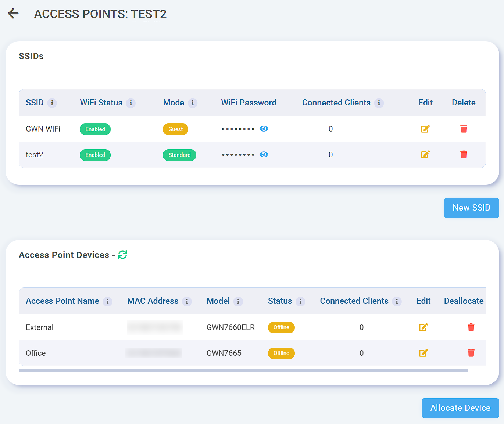Click the back arrow icon

(13, 14)
